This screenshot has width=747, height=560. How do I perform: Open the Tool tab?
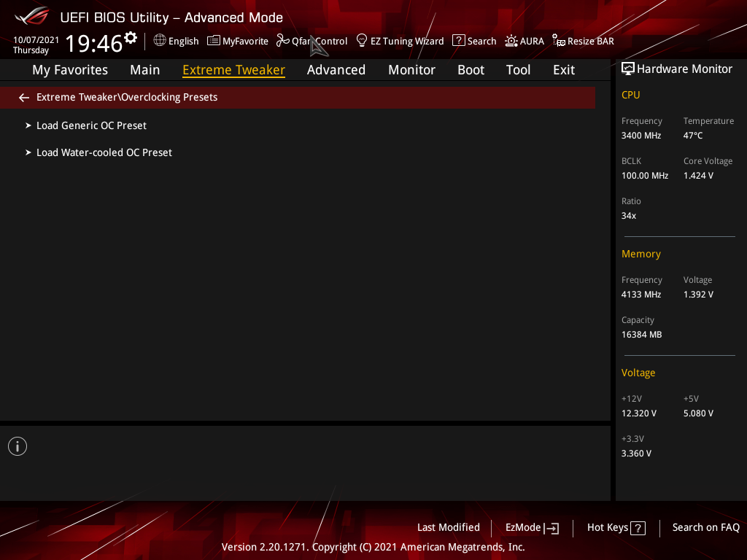519,70
